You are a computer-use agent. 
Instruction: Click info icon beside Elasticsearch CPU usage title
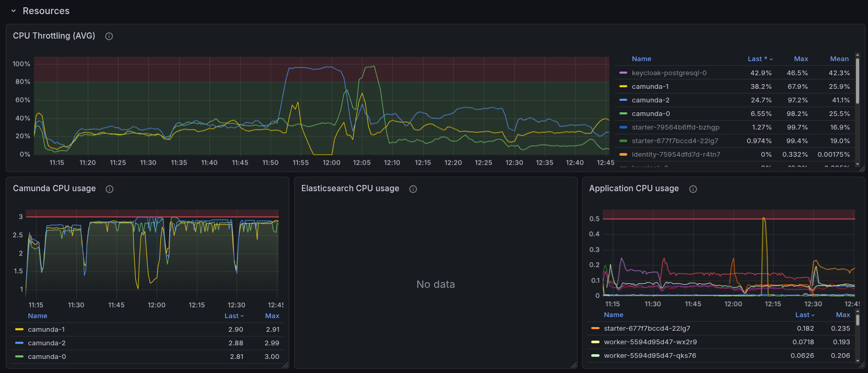point(413,189)
